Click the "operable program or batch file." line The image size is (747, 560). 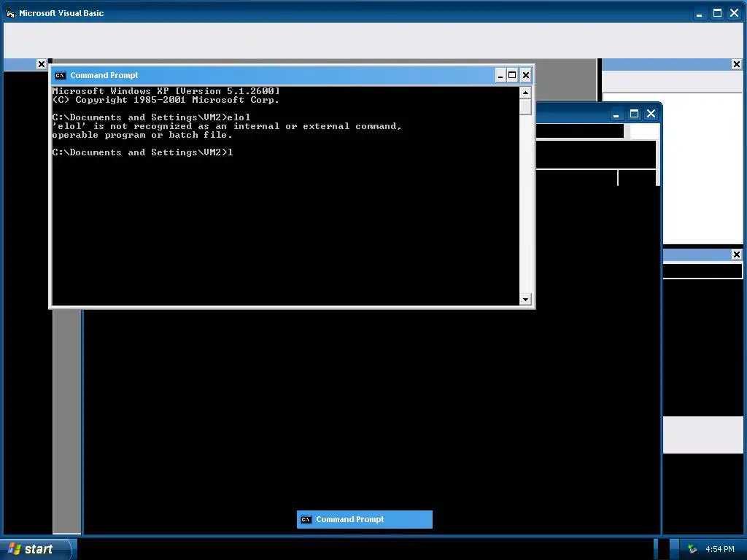point(142,135)
